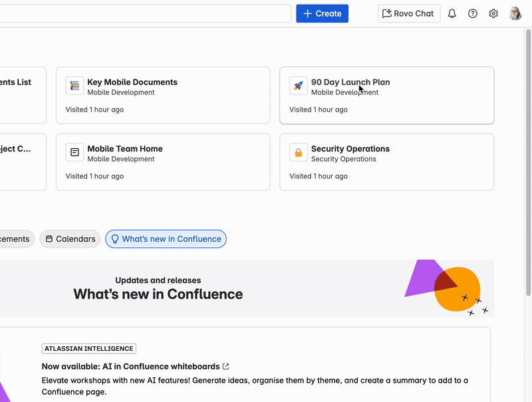Open the Mobile Team Home card

pyautogui.click(x=163, y=161)
